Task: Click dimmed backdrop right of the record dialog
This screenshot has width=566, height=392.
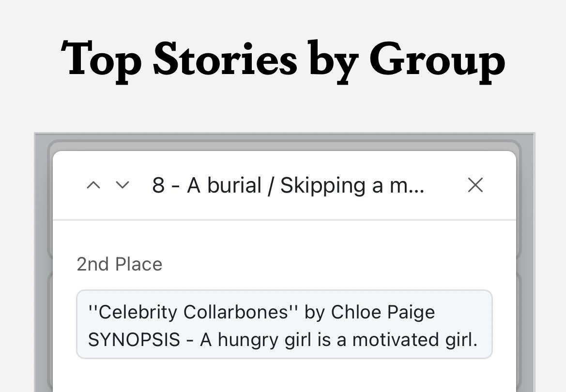Action: pos(526,266)
